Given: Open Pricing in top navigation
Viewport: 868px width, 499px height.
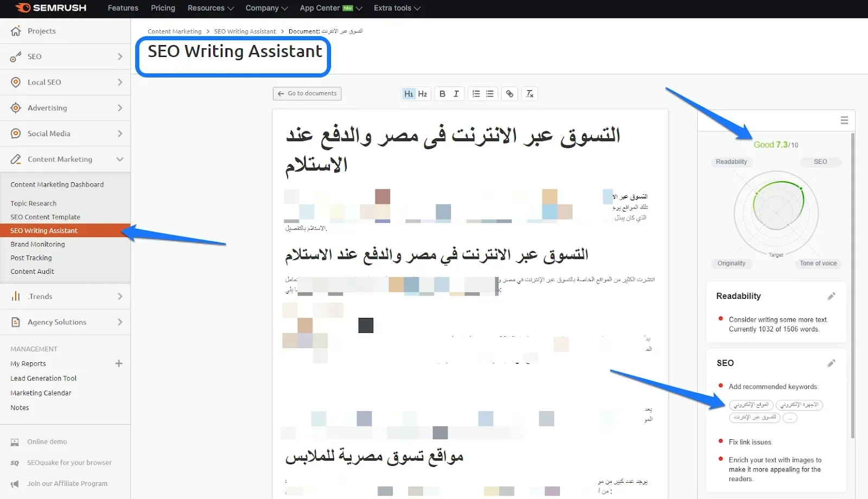Looking at the screenshot, I should [163, 8].
